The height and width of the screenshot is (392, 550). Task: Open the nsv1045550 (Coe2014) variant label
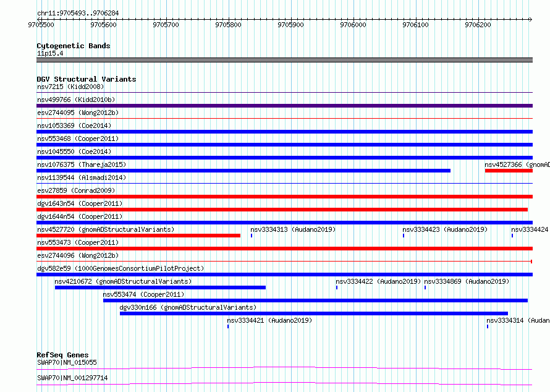pos(74,151)
